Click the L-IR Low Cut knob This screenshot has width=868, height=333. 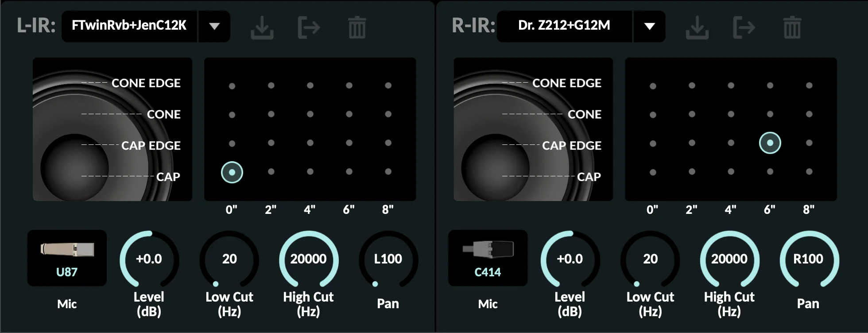(x=229, y=259)
